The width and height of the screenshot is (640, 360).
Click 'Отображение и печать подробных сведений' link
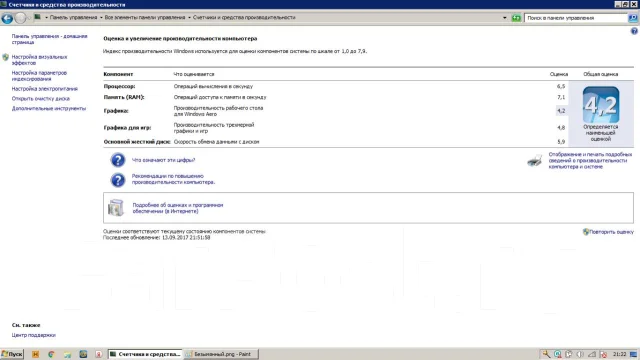pyautogui.click(x=590, y=160)
